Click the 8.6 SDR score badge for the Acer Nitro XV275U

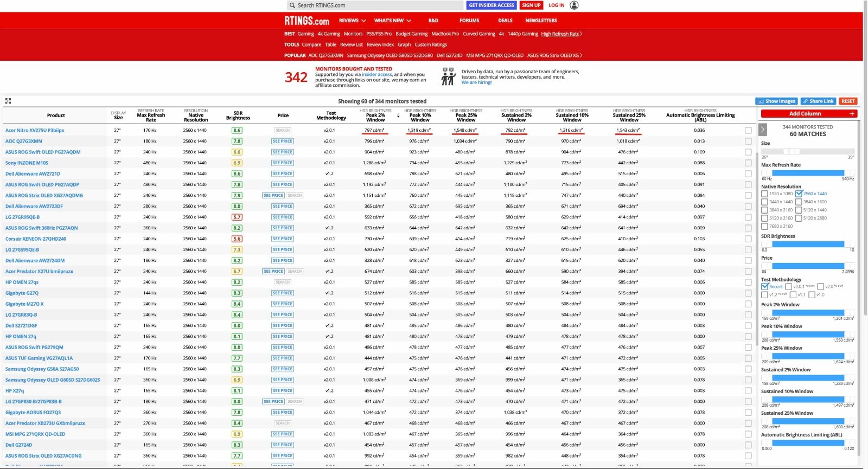coord(237,130)
